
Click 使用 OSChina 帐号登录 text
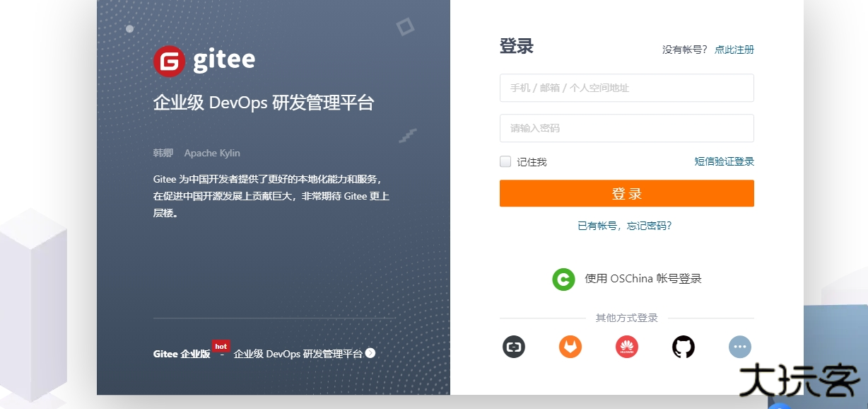(x=643, y=279)
